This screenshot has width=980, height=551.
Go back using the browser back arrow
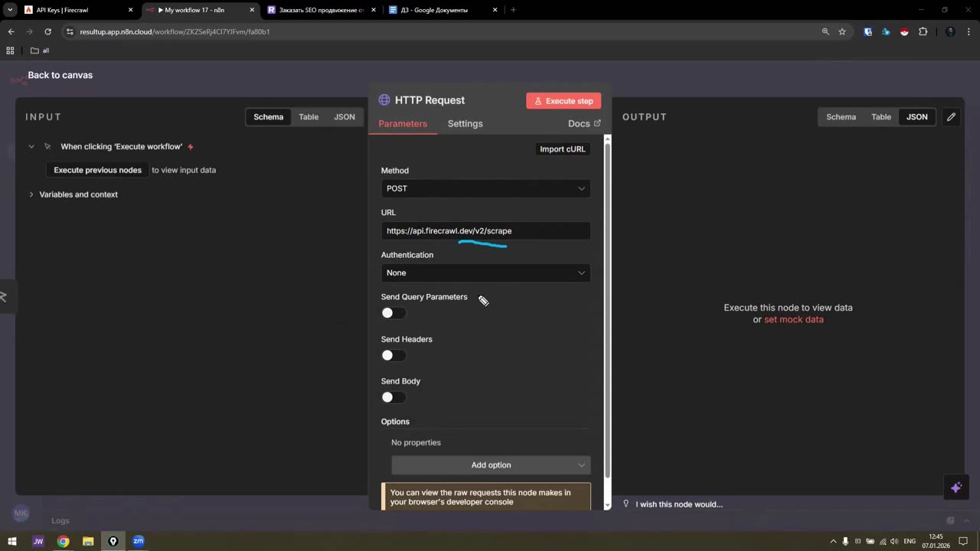(x=11, y=31)
